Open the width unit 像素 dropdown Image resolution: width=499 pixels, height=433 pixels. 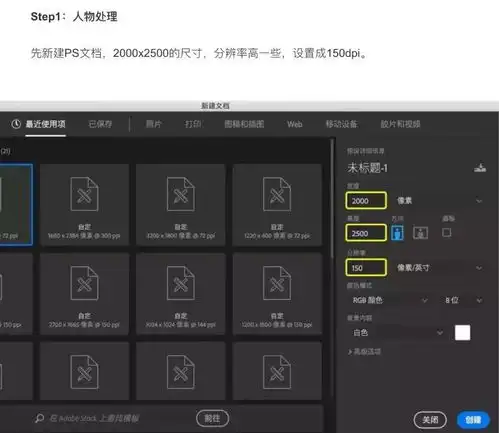click(x=439, y=201)
